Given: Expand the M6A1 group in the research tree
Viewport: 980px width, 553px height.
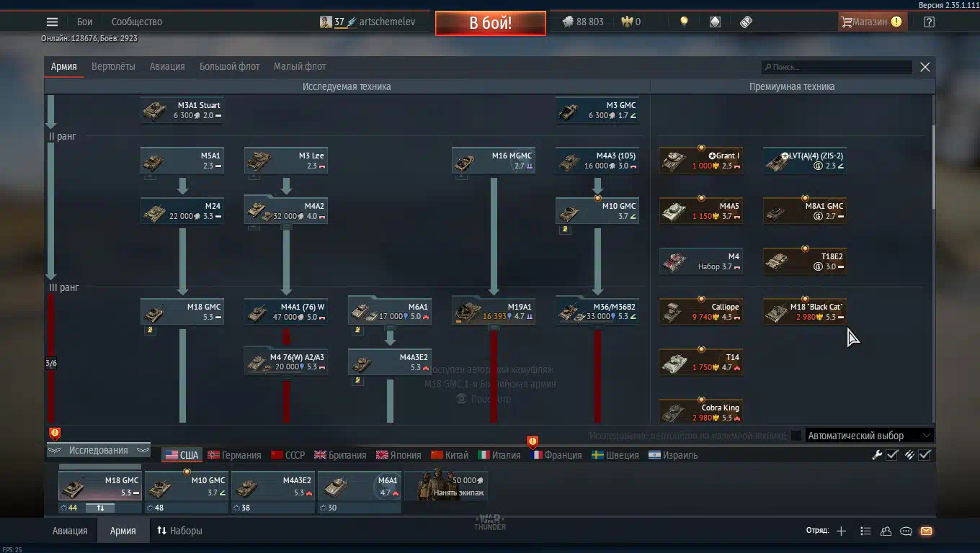Looking at the screenshot, I should tap(390, 312).
